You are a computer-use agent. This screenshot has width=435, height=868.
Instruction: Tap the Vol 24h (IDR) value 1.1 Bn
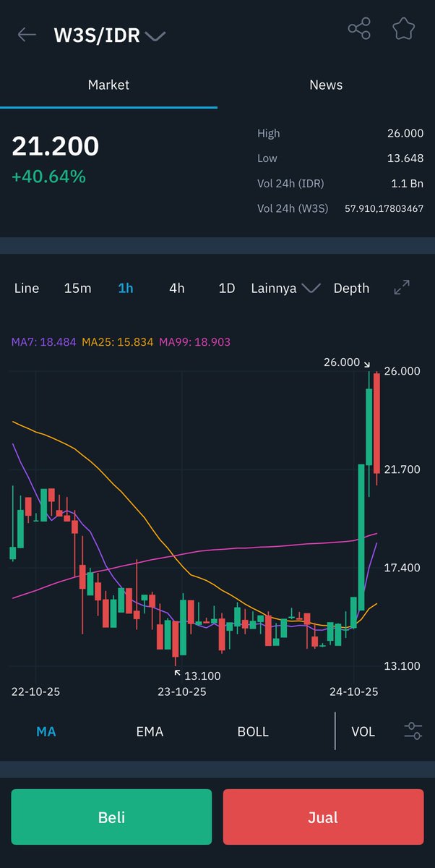pyautogui.click(x=407, y=183)
